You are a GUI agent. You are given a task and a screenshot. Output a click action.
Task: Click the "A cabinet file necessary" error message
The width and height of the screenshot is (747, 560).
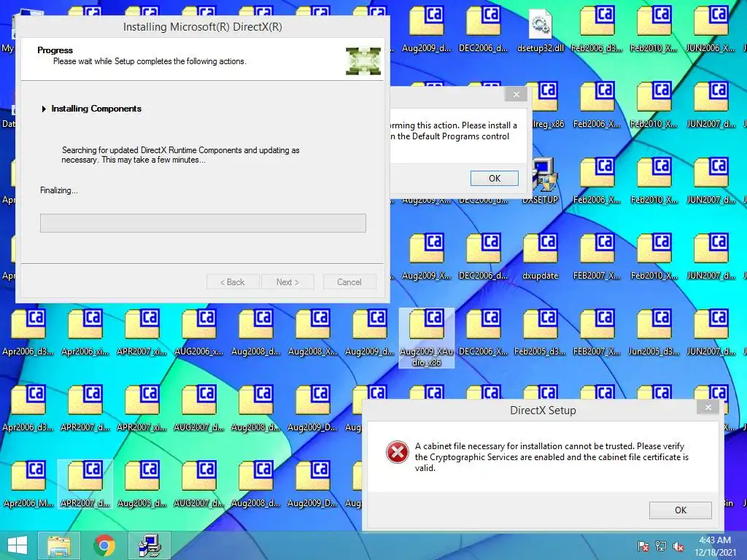click(551, 457)
